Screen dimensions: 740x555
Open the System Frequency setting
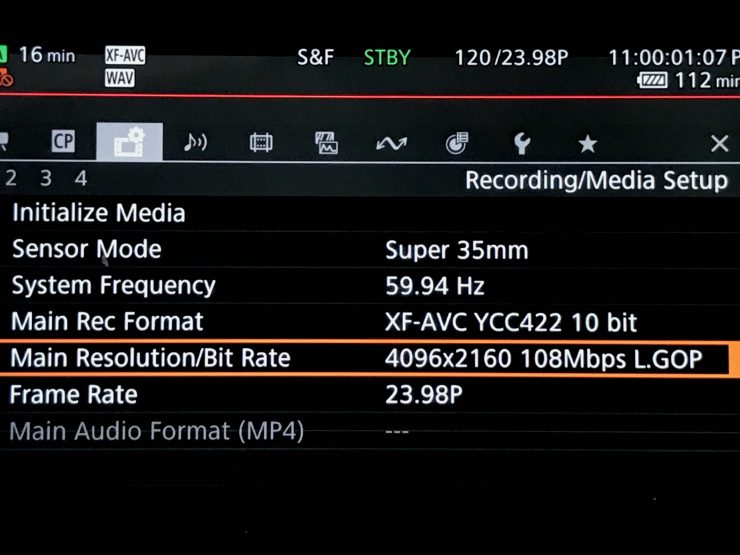[x=370, y=286]
